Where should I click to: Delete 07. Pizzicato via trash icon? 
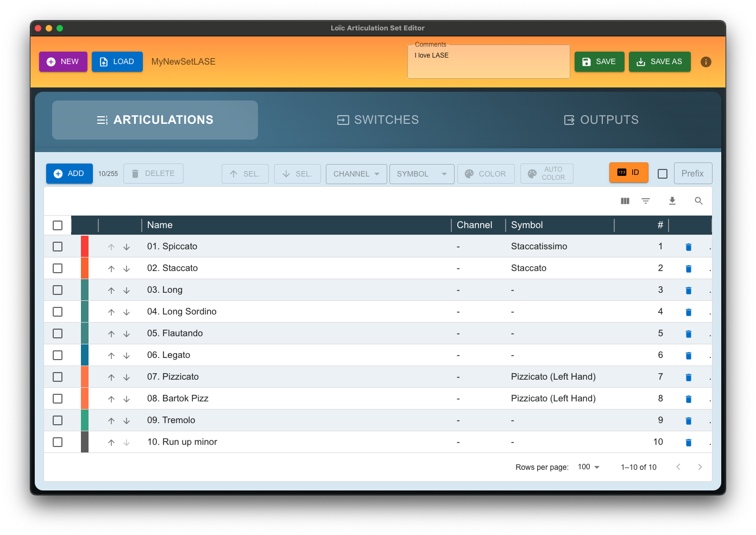coord(688,377)
